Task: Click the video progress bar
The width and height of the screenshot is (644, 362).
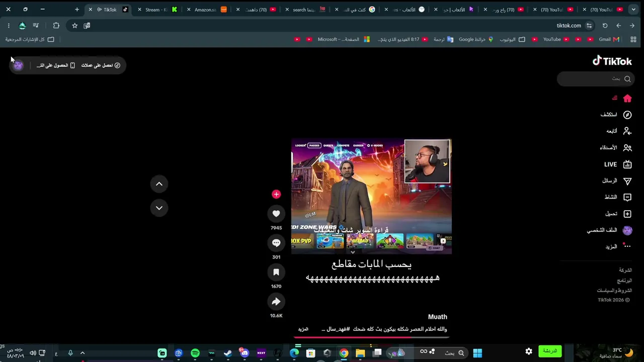Action: point(371,337)
